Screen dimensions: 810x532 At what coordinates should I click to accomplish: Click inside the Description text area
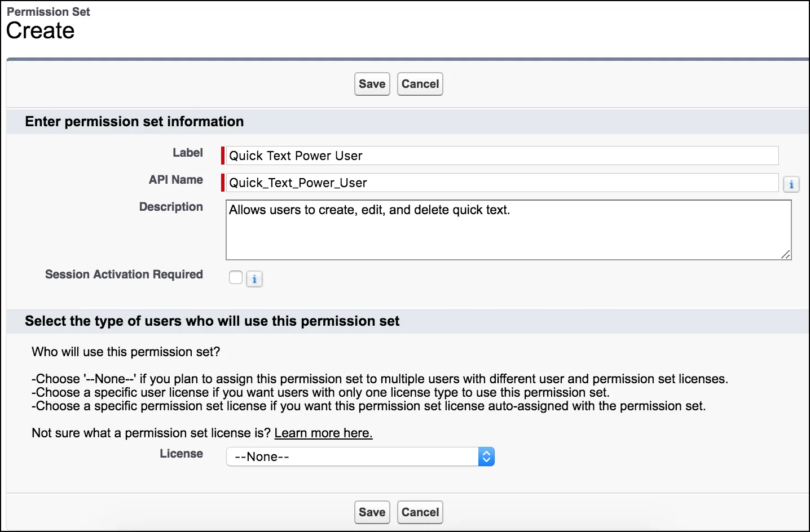[508, 230]
